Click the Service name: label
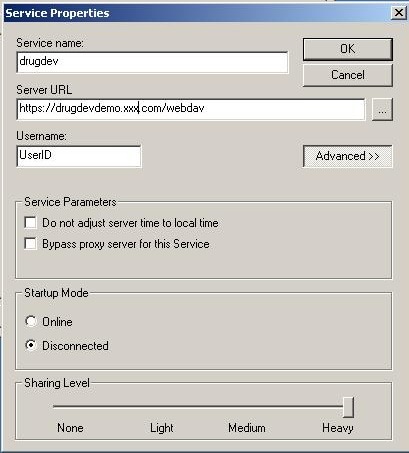The height and width of the screenshot is (453, 409). 50,43
